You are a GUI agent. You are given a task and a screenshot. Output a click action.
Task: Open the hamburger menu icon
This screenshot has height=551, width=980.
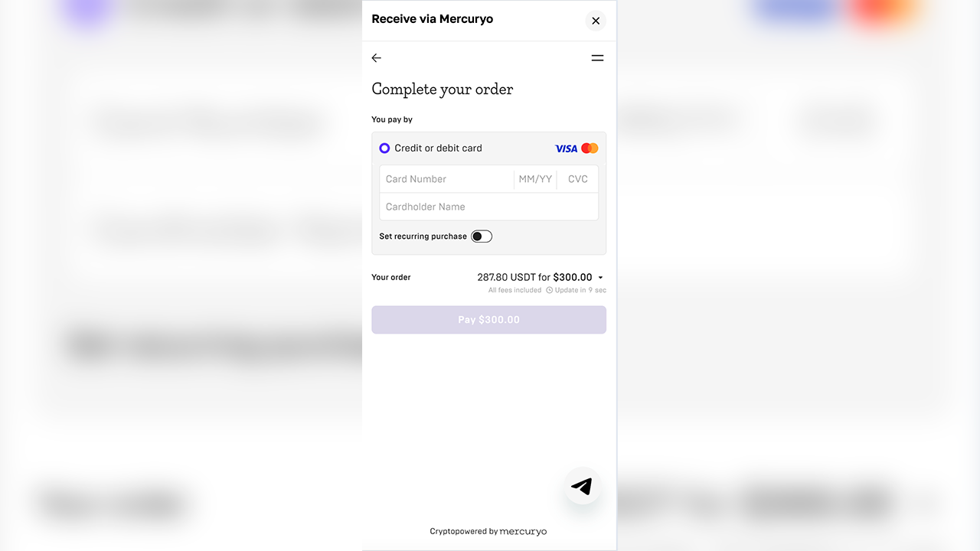click(x=597, y=58)
